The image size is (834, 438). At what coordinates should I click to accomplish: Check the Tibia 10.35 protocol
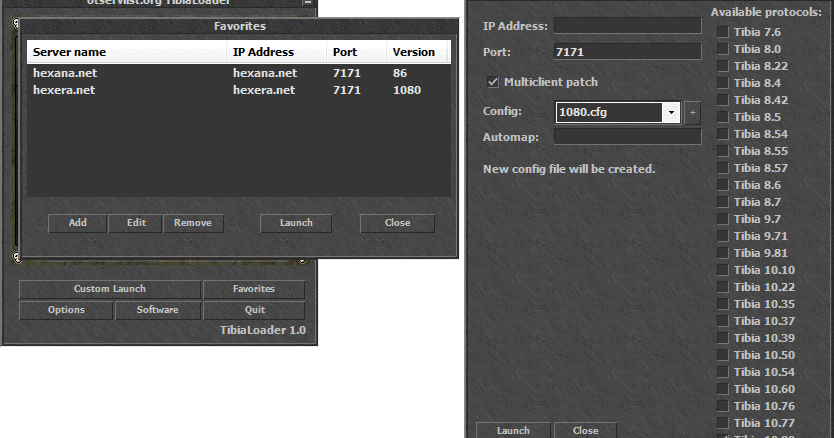click(722, 304)
